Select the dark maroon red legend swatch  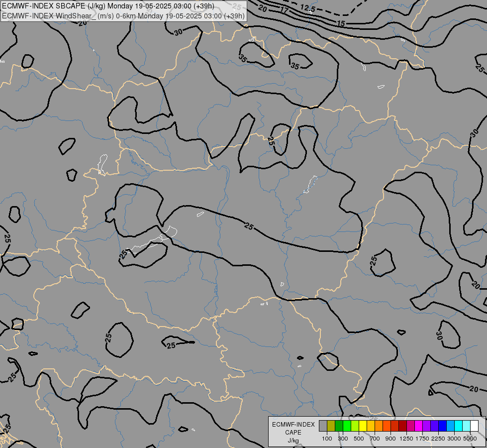[402, 426]
